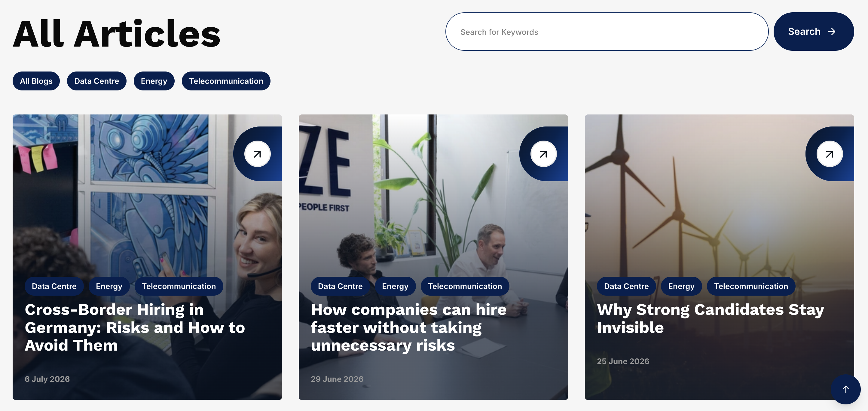Click Energy tag on Strong Candidates card
Image resolution: width=868 pixels, height=411 pixels.
pos(681,286)
